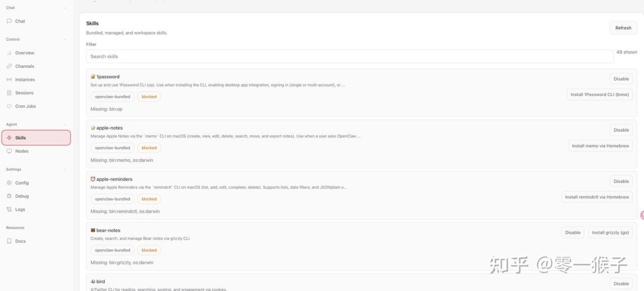Image resolution: width=644 pixels, height=291 pixels.
Task: Collapse the Agent sidebar section
Action: pyautogui.click(x=64, y=125)
